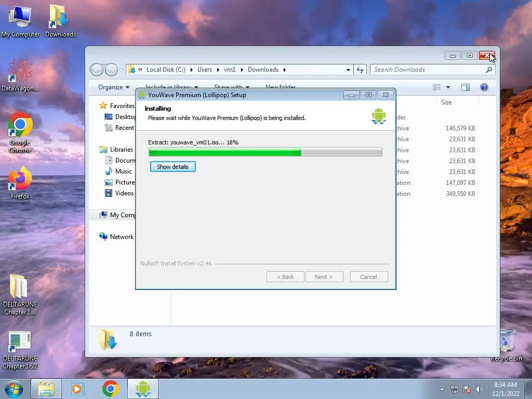Click the search magnifier icon in Explorer

click(489, 70)
